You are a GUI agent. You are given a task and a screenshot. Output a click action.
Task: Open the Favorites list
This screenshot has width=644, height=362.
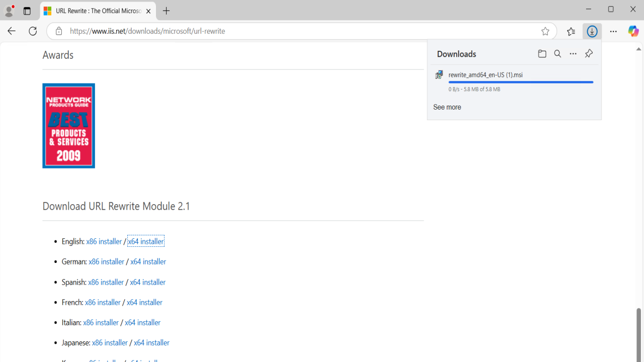571,31
